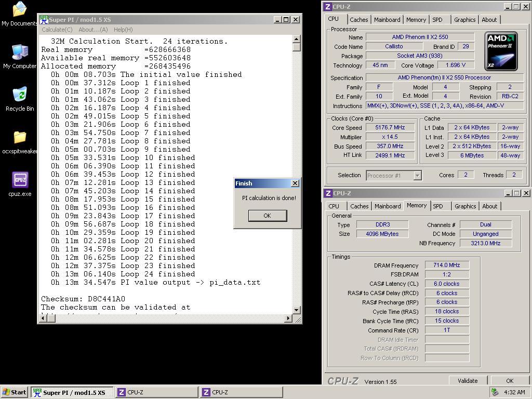Maximize the Super PI window

pyautogui.click(x=286, y=20)
